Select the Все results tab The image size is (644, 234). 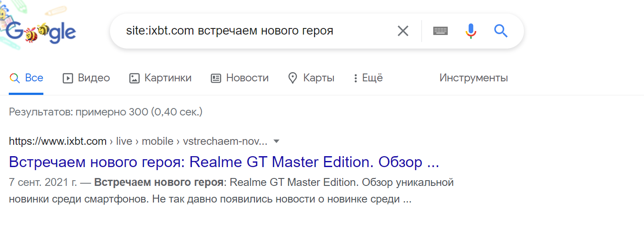tap(34, 78)
